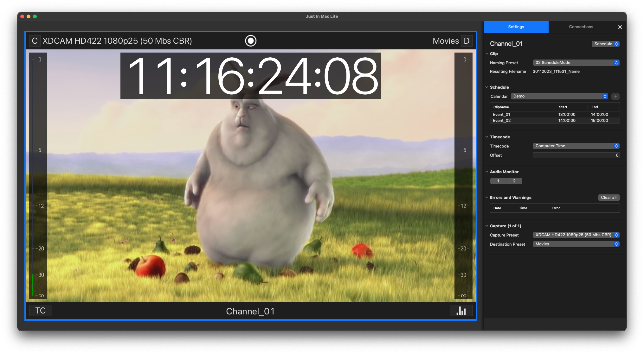
Task: Click the D destination button
Action: click(x=467, y=41)
